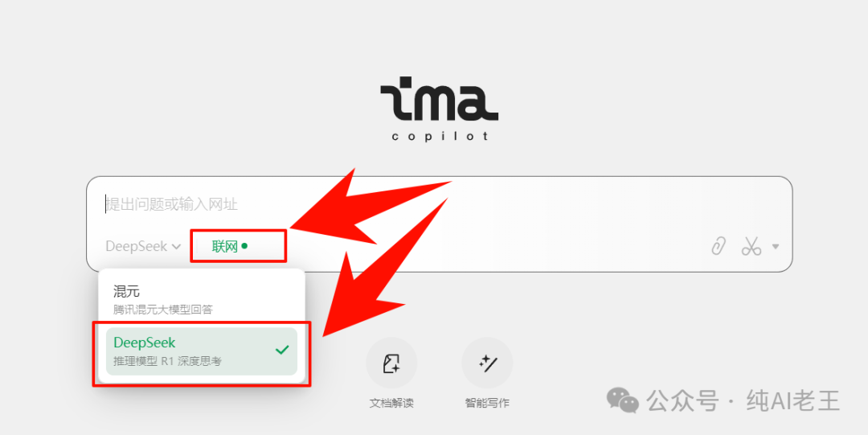
Task: Choose the 混元 model option
Action: 202,299
